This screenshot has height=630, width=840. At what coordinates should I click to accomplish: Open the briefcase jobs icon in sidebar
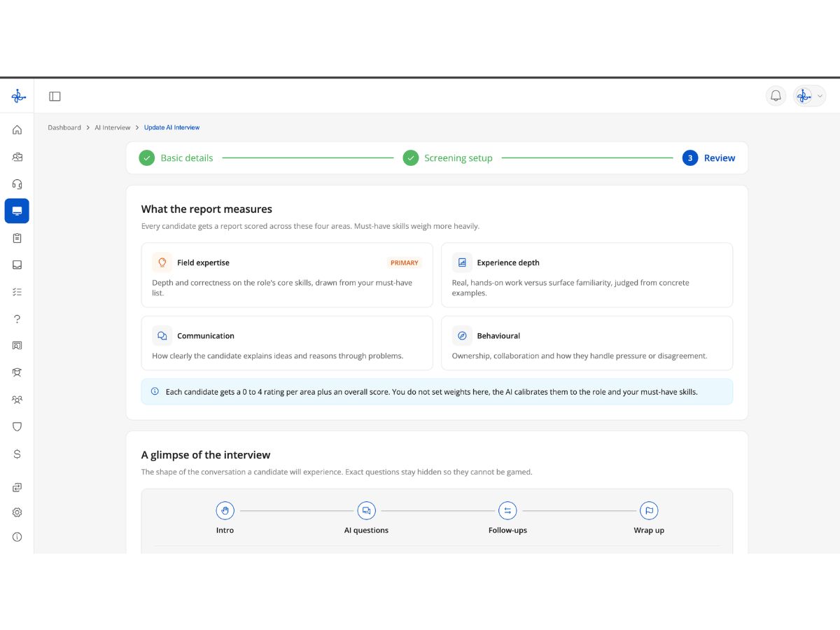pos(17,157)
